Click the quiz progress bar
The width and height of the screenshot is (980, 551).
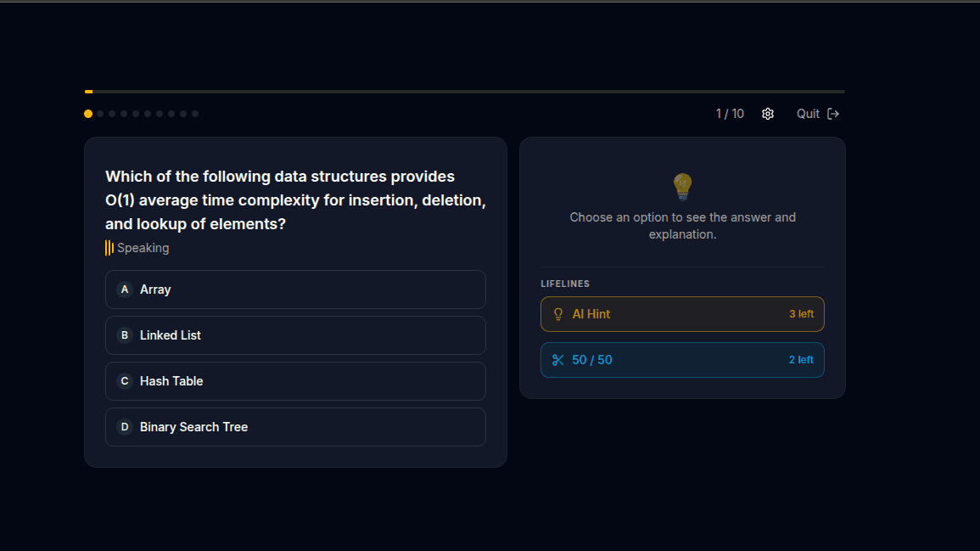464,92
